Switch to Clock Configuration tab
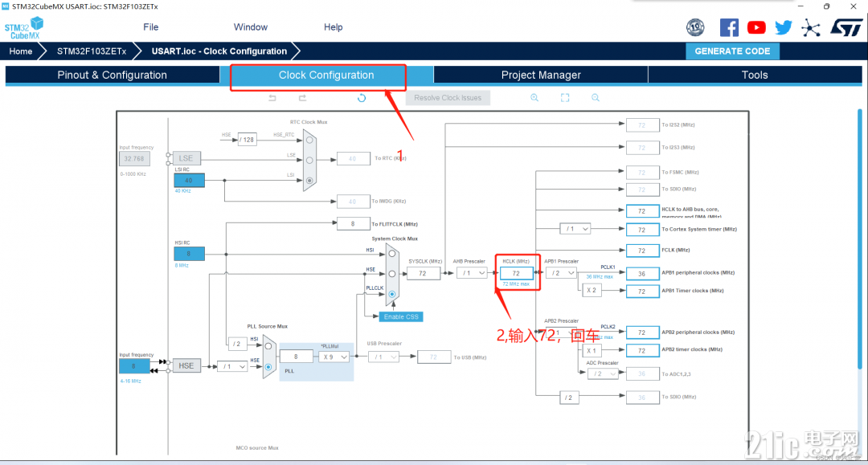 pos(326,75)
